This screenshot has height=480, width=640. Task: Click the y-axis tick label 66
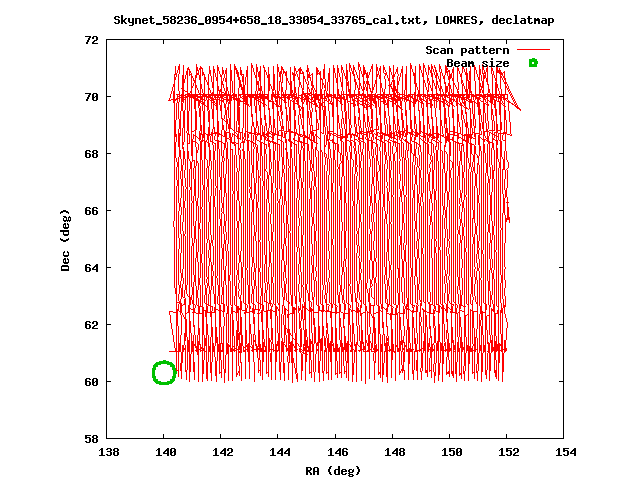click(91, 211)
